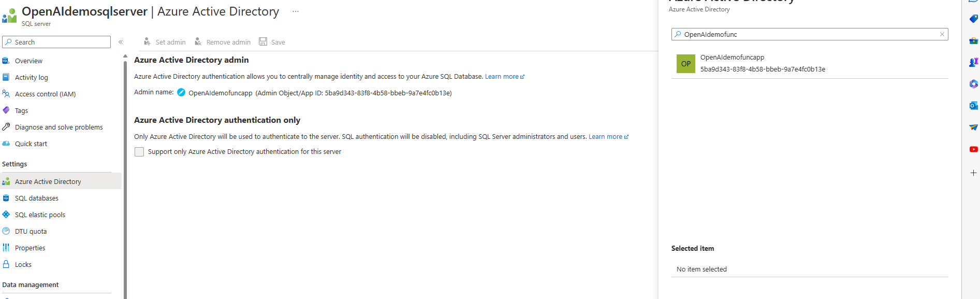
Task: Click the No item selected text
Action: (x=701, y=269)
